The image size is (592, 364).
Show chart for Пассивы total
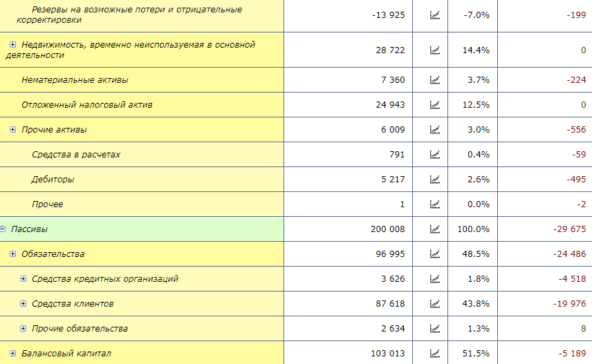tap(434, 229)
